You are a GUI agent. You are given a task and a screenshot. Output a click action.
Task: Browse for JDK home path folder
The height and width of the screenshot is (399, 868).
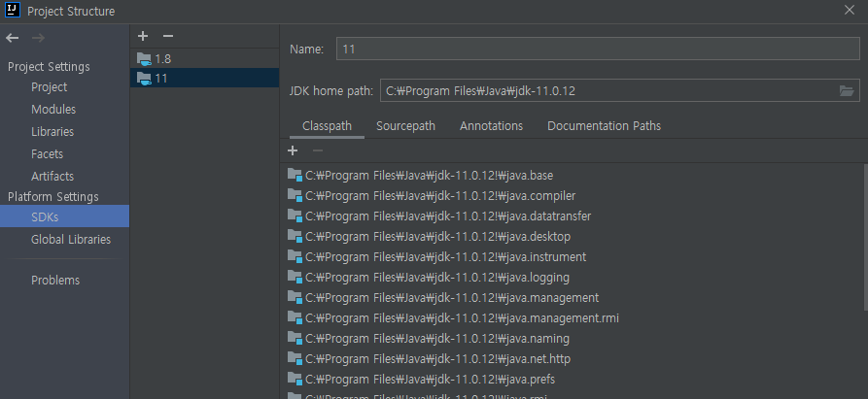[847, 90]
